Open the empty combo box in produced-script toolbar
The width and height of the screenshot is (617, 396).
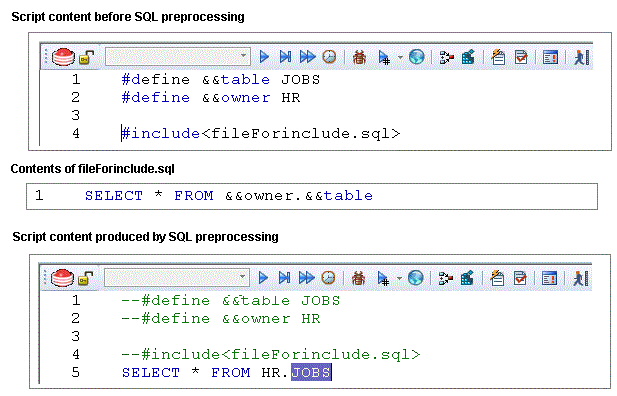[x=177, y=278]
